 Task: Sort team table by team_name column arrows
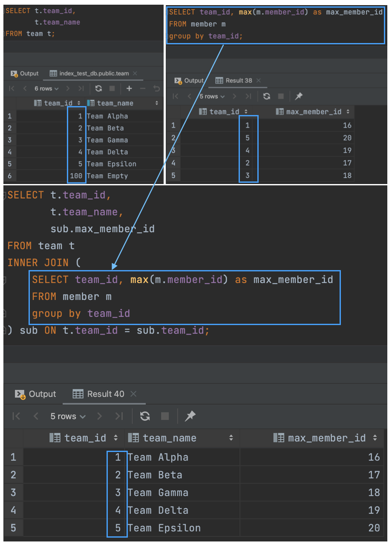[157, 103]
